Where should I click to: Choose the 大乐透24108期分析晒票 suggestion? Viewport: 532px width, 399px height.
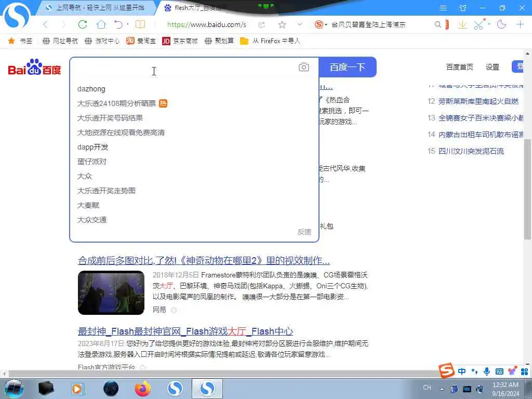(116, 103)
